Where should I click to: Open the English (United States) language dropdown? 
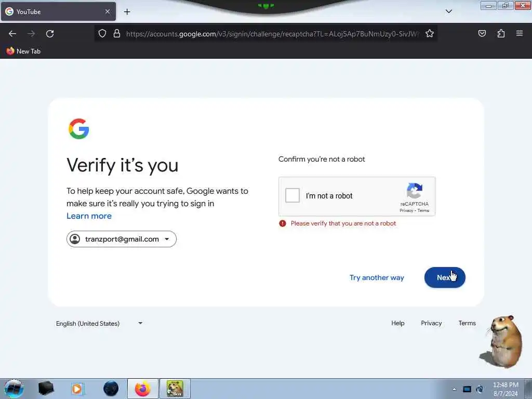[99, 323]
